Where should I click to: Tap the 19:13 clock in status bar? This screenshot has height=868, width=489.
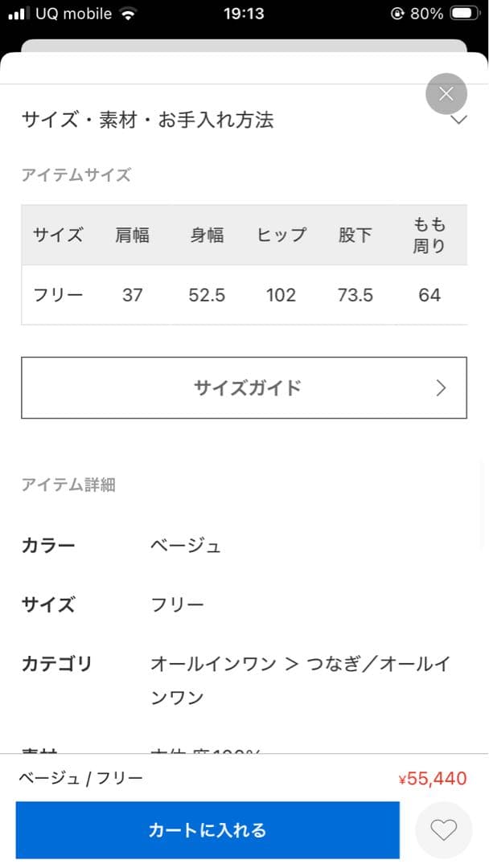(244, 14)
